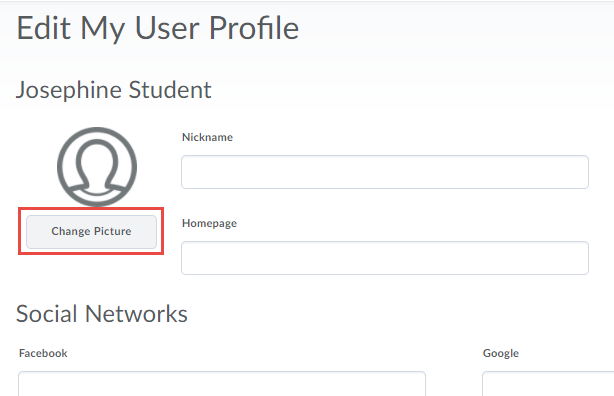The width and height of the screenshot is (614, 396).
Task: Click the default profile avatar image
Action: (x=97, y=166)
